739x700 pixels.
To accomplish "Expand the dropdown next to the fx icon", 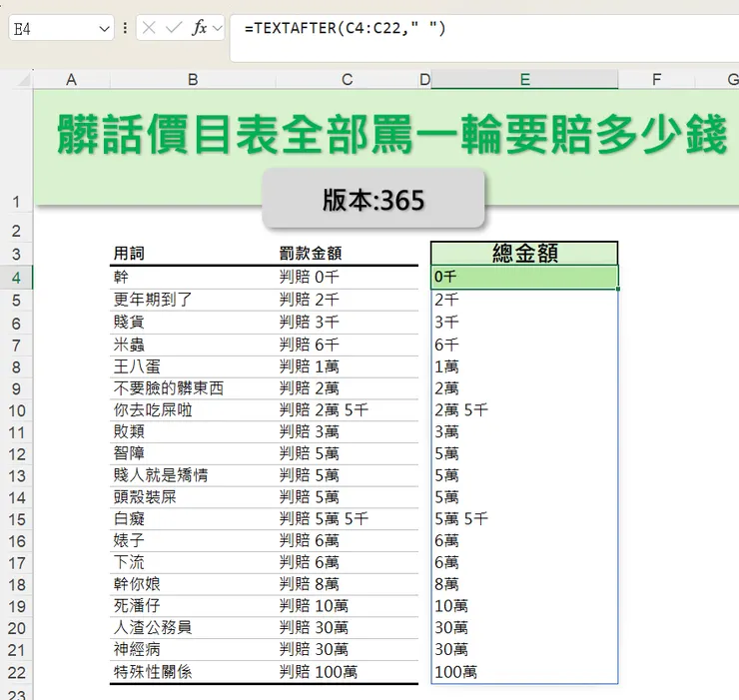I will (x=218, y=28).
